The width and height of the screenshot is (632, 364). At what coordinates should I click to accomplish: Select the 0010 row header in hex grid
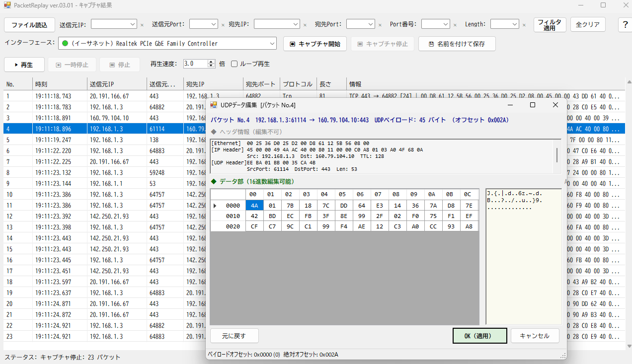click(229, 216)
